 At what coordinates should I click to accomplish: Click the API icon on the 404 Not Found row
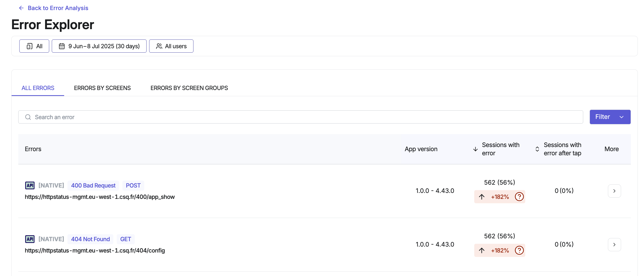[30, 239]
